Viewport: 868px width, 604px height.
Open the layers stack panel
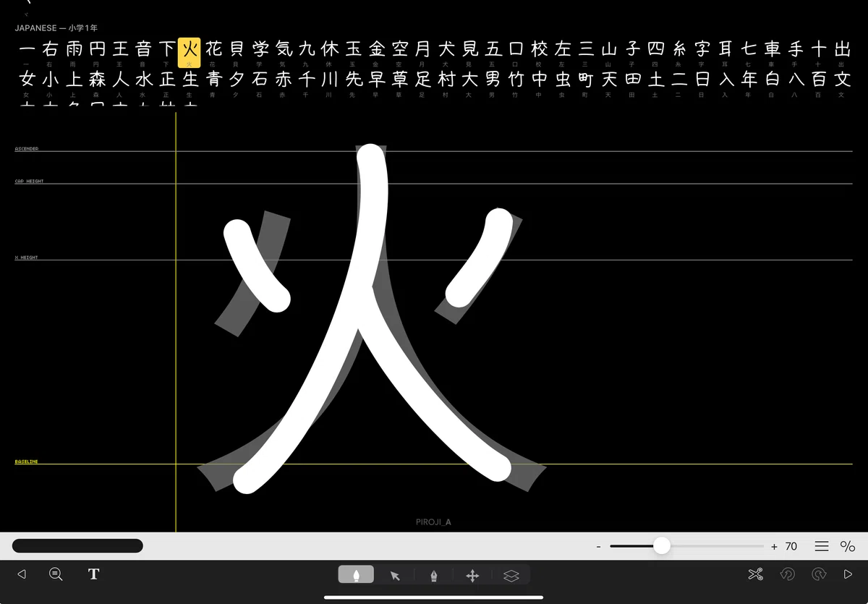(x=511, y=575)
